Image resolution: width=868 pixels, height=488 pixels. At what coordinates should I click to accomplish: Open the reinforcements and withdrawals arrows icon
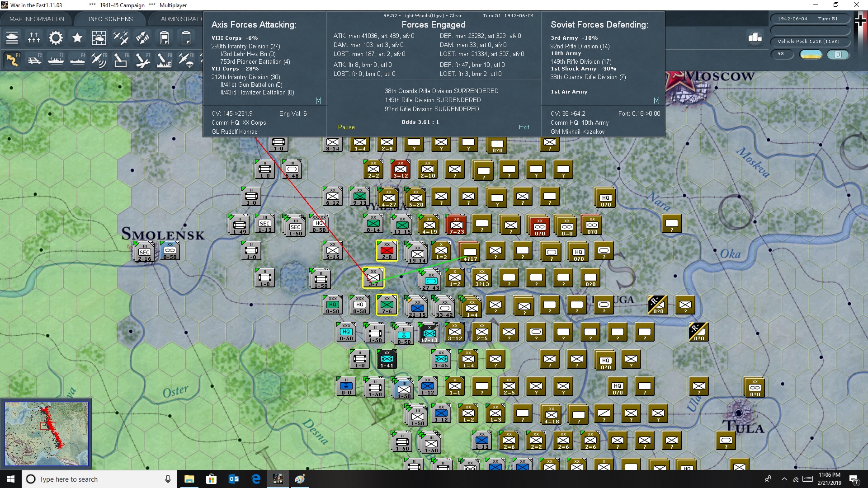click(x=142, y=38)
